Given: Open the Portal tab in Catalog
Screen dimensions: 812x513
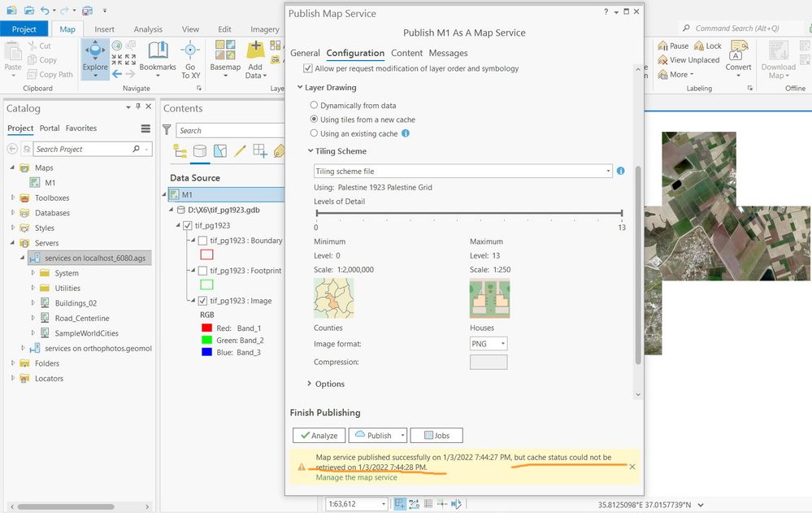Looking at the screenshot, I should pos(50,128).
